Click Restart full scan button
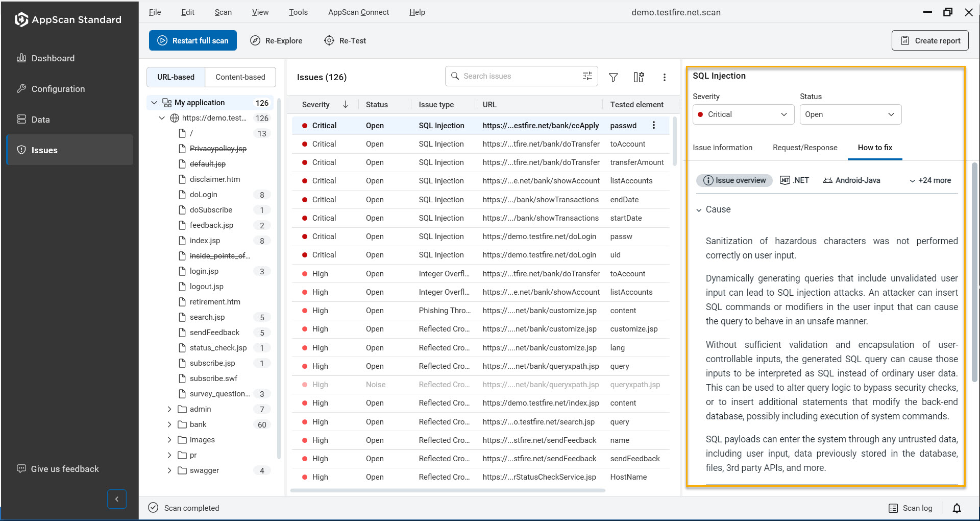Screen dimensions: 980x521 (193, 41)
